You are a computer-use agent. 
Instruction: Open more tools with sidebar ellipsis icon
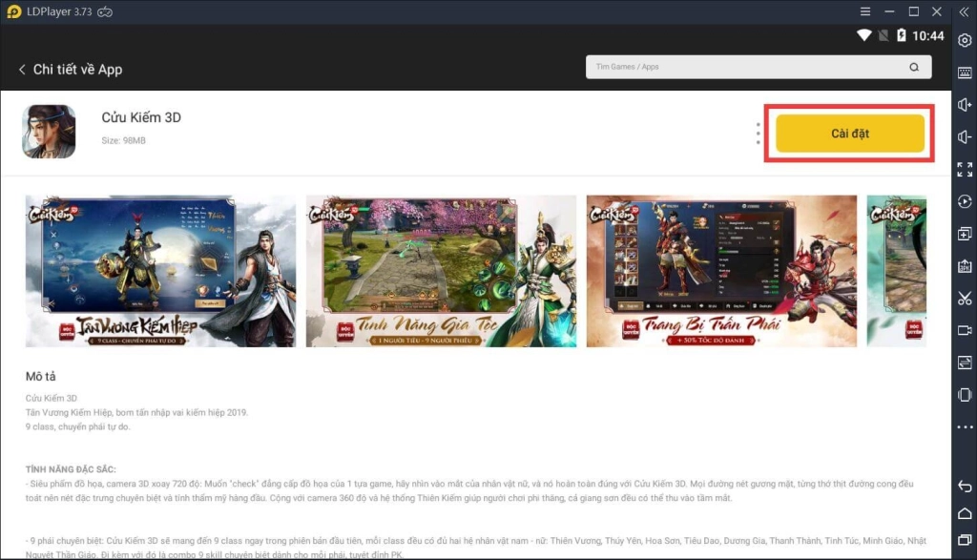965,427
